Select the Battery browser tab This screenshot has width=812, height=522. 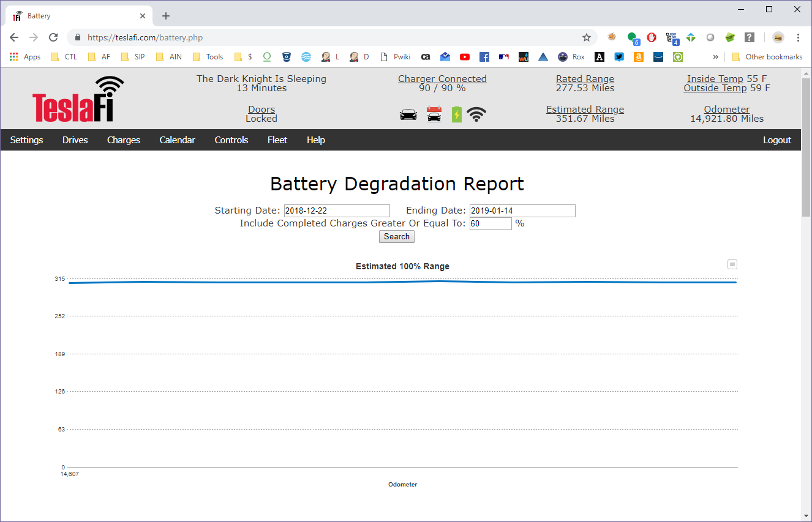pyautogui.click(x=80, y=16)
